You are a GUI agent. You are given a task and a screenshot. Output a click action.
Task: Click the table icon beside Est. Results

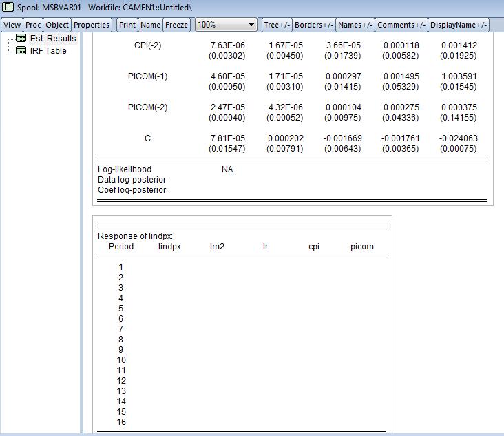21,39
